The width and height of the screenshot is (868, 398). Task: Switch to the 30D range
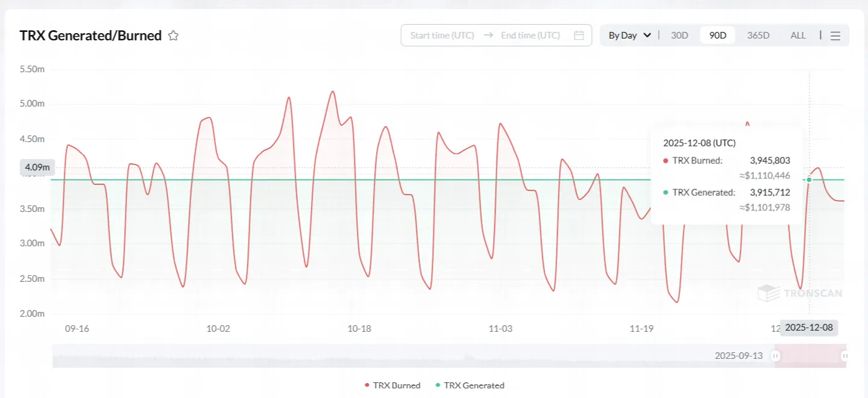679,36
